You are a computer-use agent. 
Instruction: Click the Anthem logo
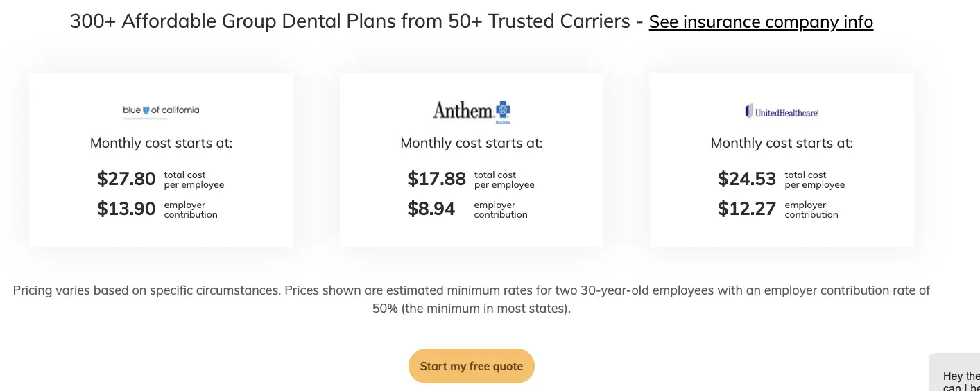point(471,111)
